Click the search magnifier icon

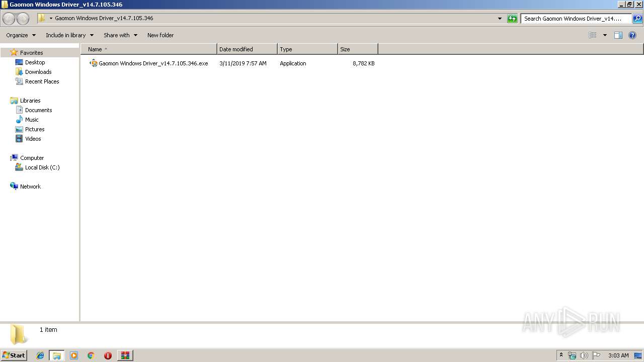tap(637, 19)
